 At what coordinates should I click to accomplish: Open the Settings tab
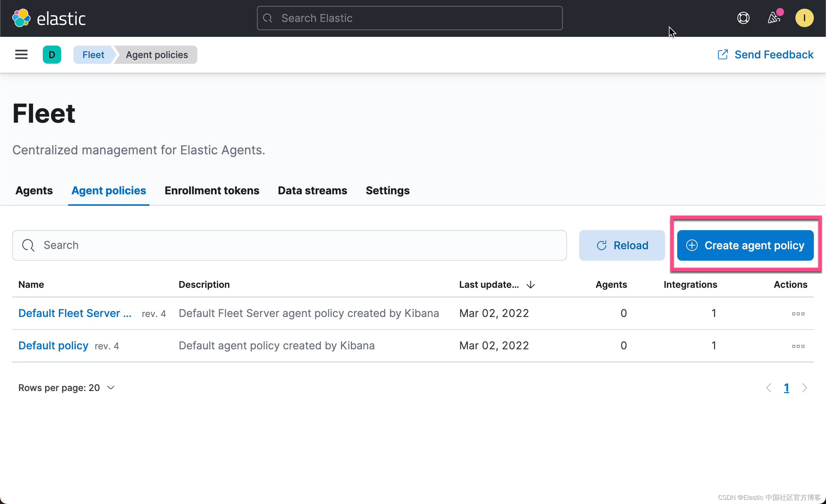(387, 191)
